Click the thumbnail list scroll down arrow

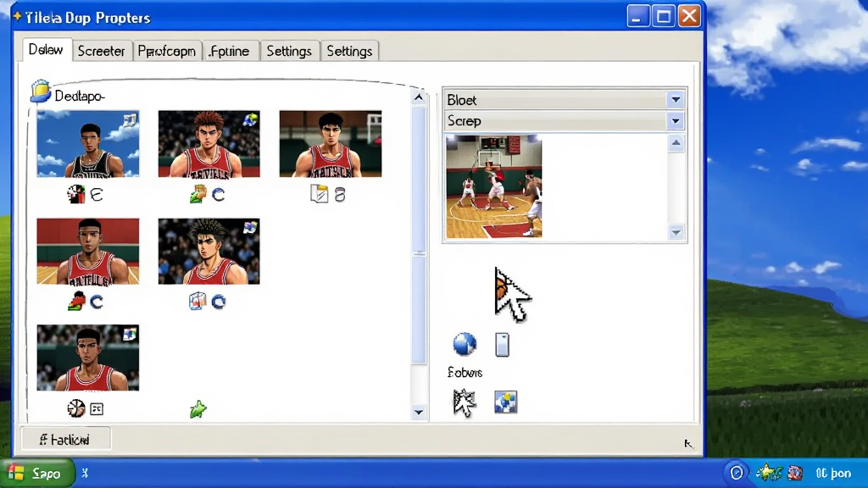point(419,413)
